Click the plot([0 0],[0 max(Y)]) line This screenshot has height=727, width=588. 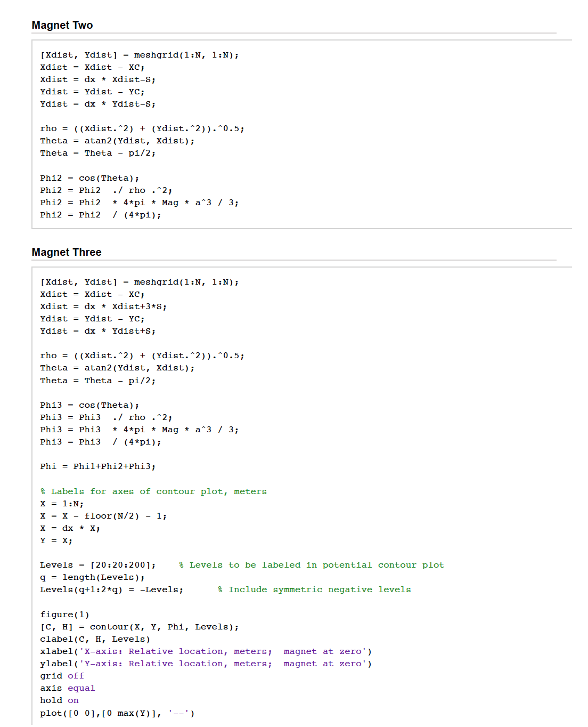(117, 713)
